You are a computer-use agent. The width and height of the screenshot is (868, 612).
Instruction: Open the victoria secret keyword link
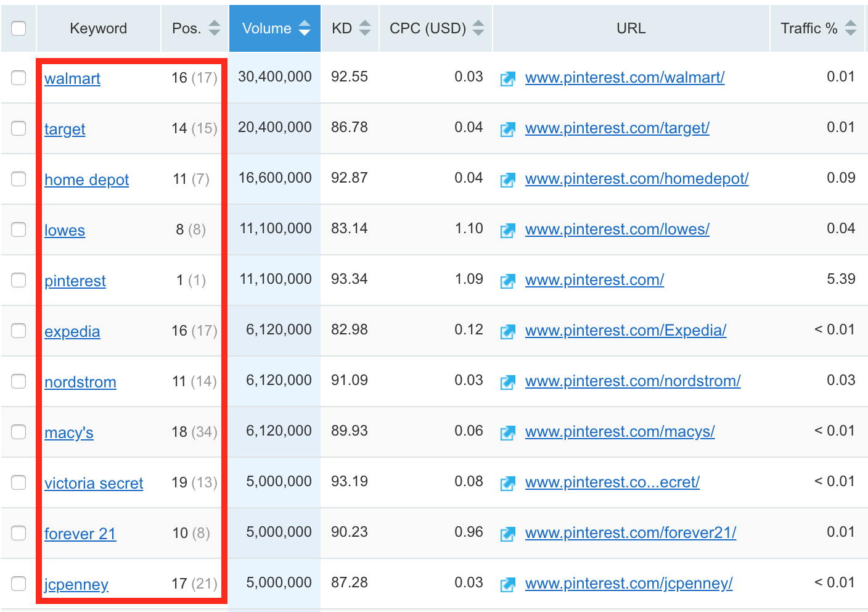(94, 484)
